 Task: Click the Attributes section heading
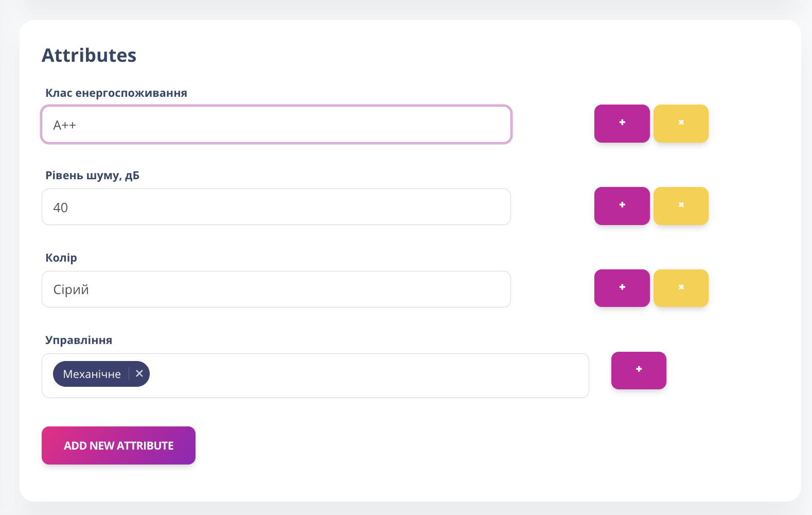[89, 55]
